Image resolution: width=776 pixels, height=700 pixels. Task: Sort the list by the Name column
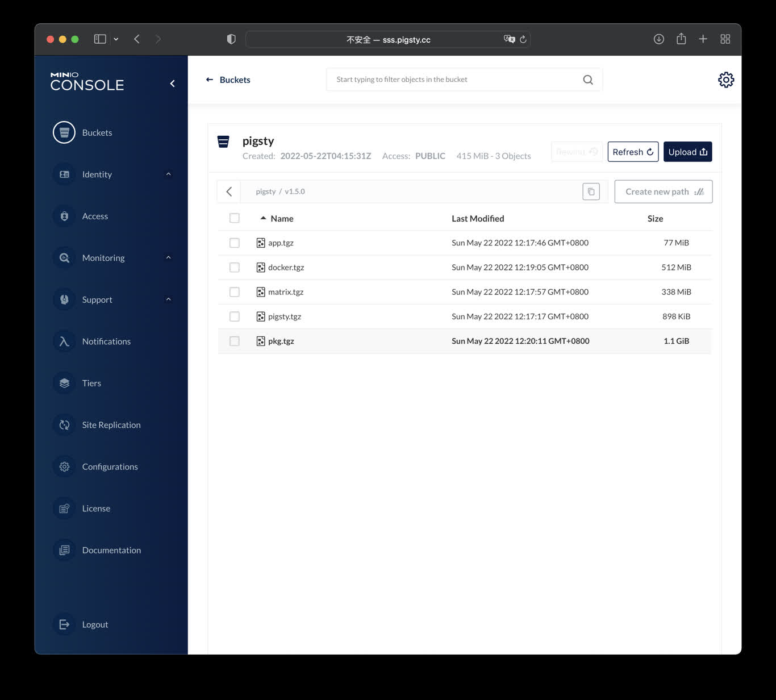pos(281,219)
